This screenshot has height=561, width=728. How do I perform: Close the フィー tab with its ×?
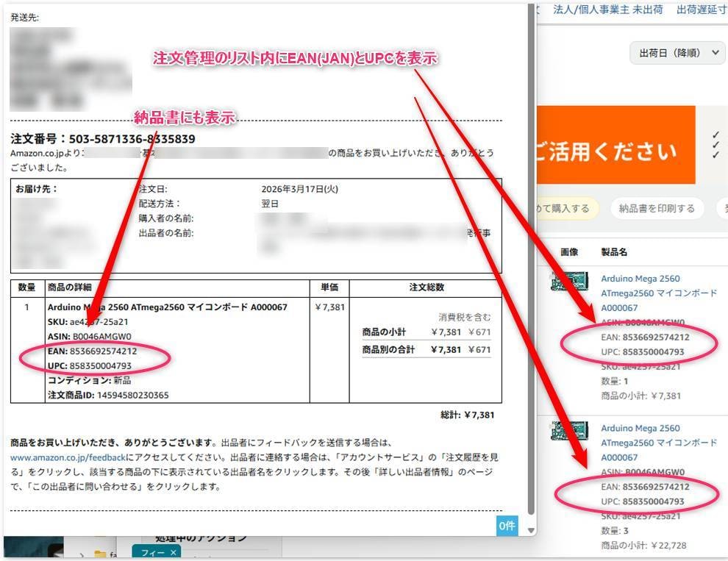(x=174, y=552)
